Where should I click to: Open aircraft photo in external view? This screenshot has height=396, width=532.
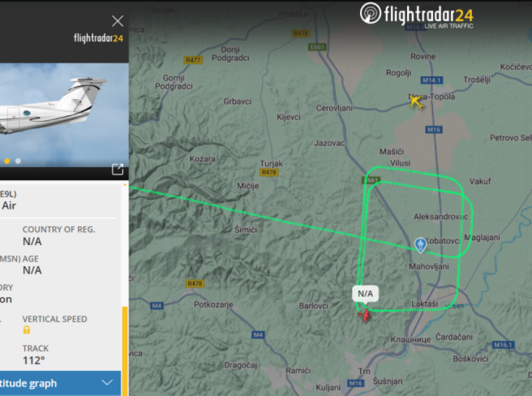click(x=118, y=169)
